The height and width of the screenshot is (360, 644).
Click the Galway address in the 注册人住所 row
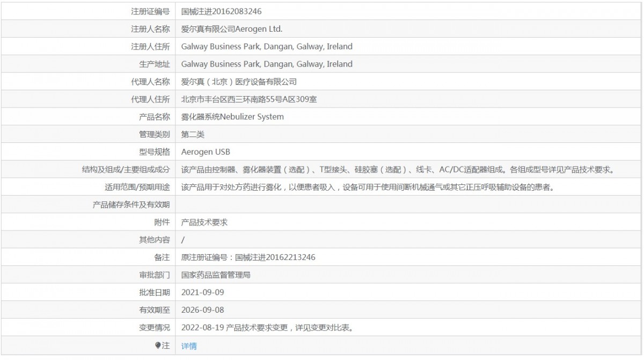click(x=267, y=47)
